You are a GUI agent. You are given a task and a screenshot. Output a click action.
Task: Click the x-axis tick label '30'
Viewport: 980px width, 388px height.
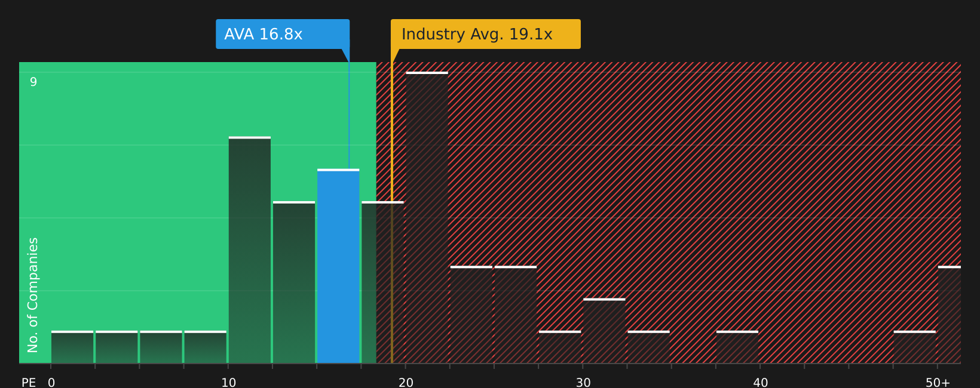pos(583,383)
